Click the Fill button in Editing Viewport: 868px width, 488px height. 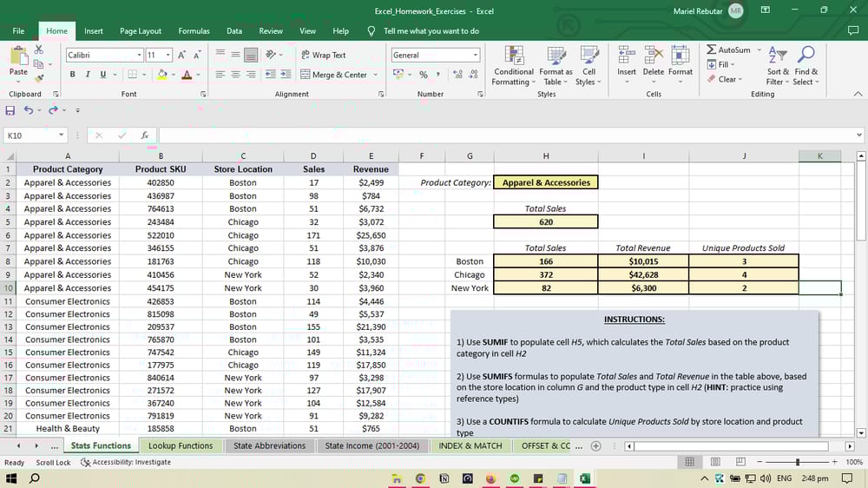point(720,65)
